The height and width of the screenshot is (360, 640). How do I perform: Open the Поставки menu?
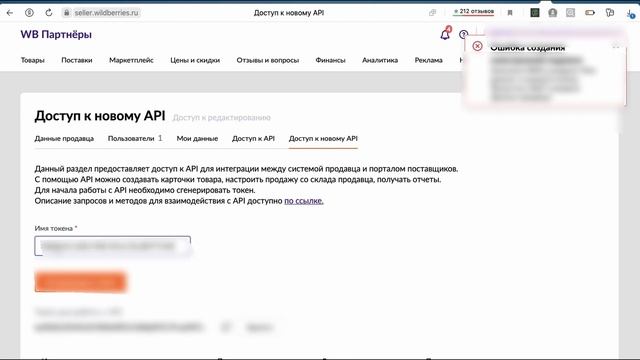77,60
